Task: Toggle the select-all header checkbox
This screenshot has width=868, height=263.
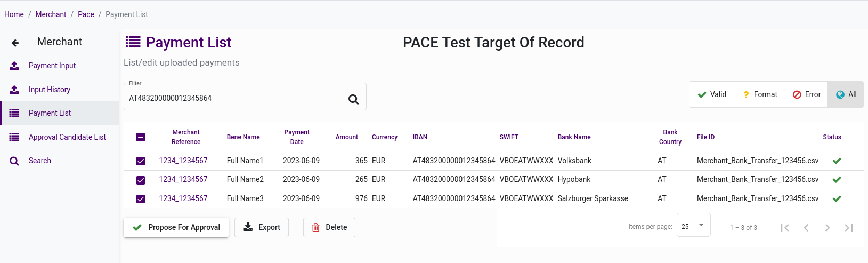Action: tap(141, 137)
